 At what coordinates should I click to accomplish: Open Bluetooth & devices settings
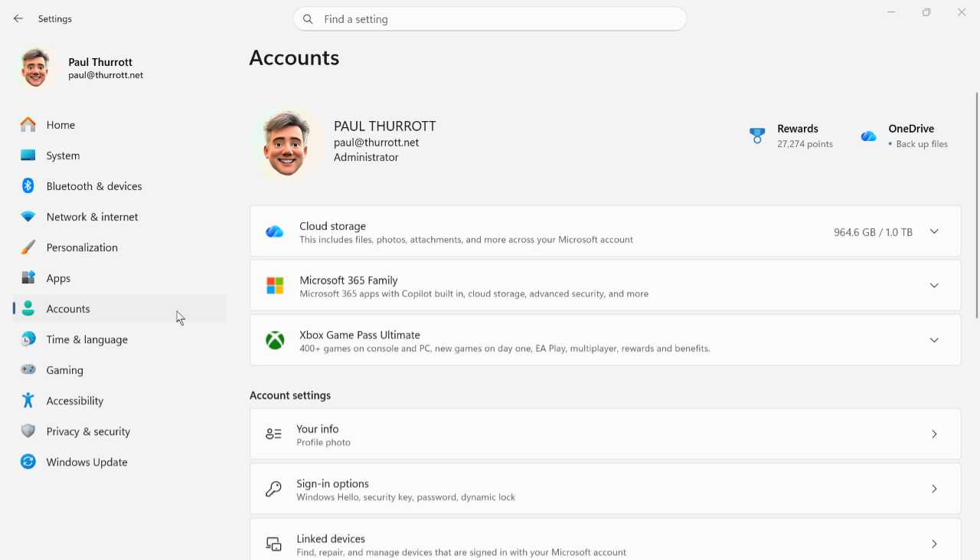(x=120, y=186)
